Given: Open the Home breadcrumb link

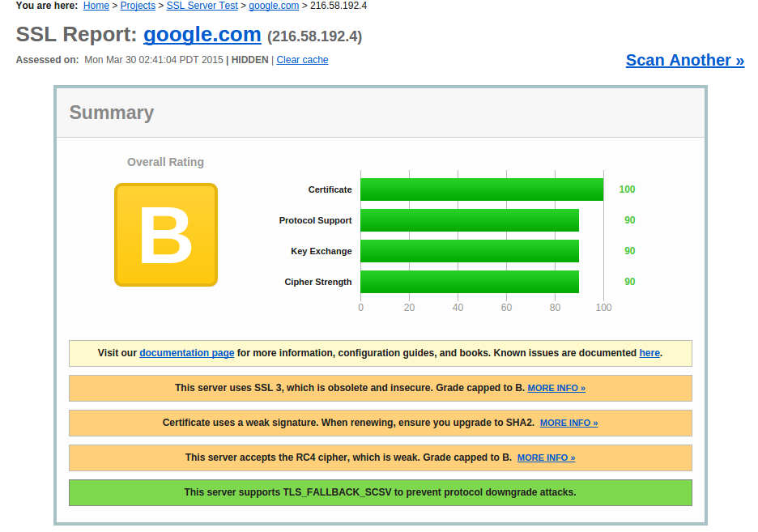Looking at the screenshot, I should [96, 6].
